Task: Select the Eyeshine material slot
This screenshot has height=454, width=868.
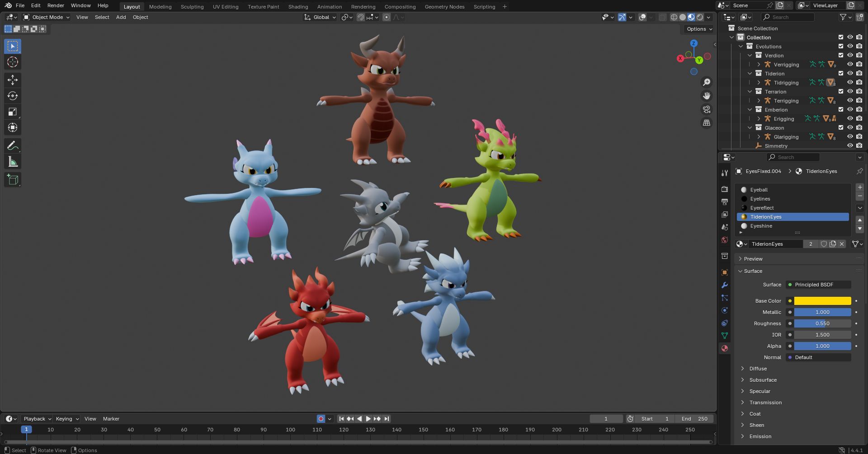Action: pyautogui.click(x=793, y=226)
